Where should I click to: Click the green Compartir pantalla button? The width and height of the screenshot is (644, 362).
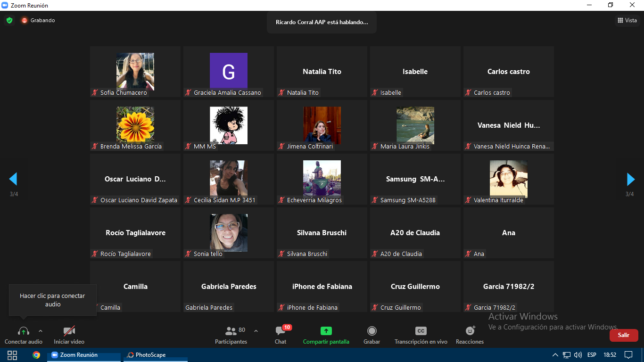(x=326, y=335)
